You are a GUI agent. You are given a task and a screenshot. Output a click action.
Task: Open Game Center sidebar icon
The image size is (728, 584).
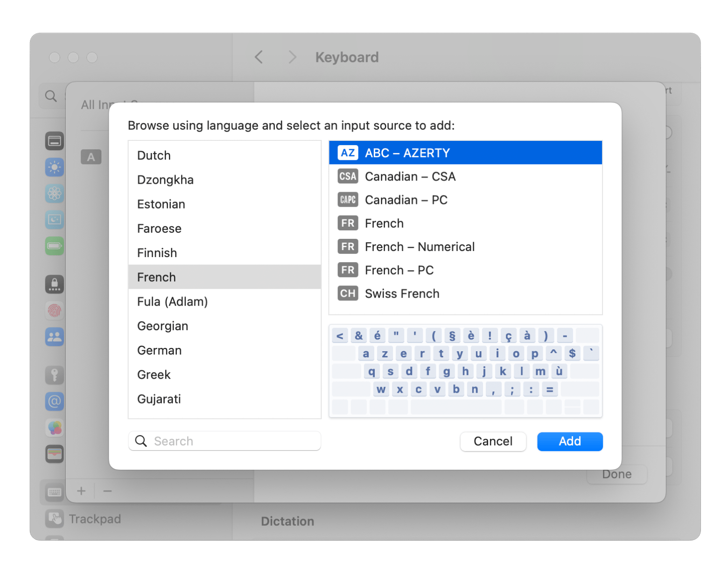(55, 427)
